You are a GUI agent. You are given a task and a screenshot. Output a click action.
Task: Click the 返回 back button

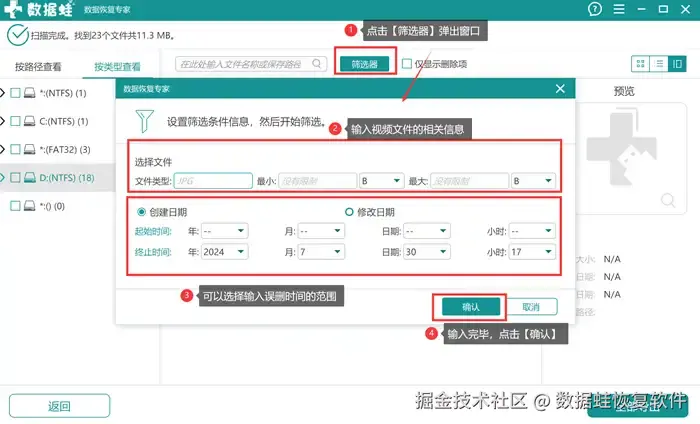click(59, 406)
